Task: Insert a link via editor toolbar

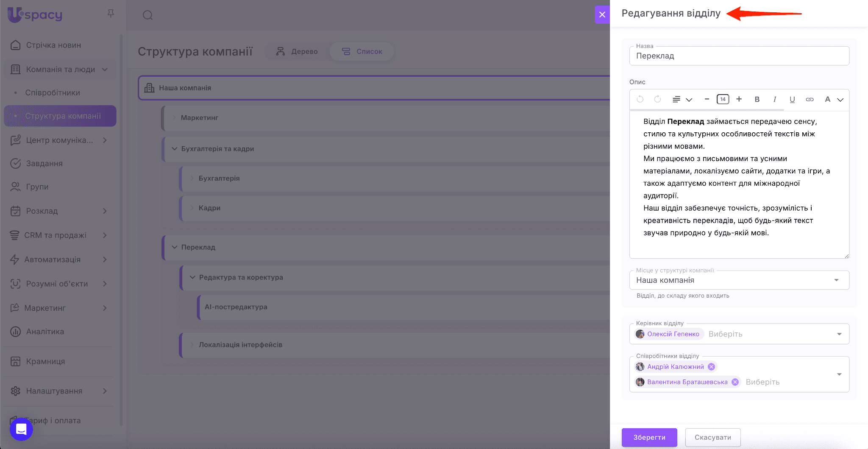Action: coord(810,99)
